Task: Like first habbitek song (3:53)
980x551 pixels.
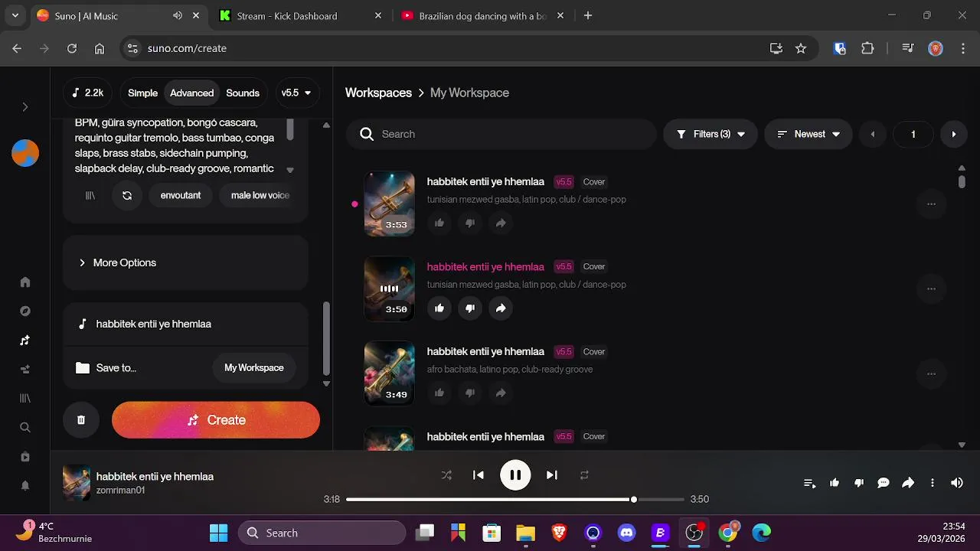Action: tap(439, 223)
